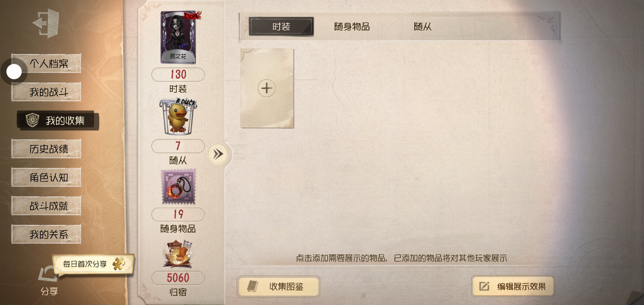Switch to the 随从 tab
Image resolution: width=644 pixels, height=305 pixels.
[423, 27]
